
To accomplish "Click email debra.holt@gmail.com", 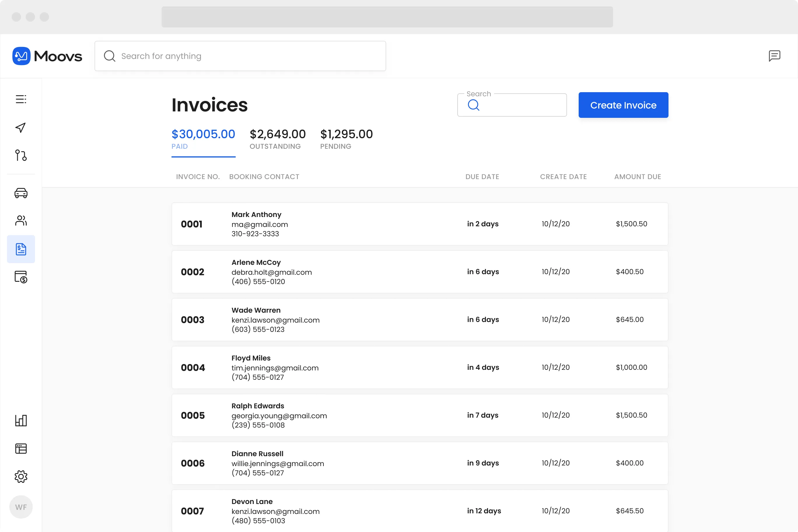I will point(272,272).
